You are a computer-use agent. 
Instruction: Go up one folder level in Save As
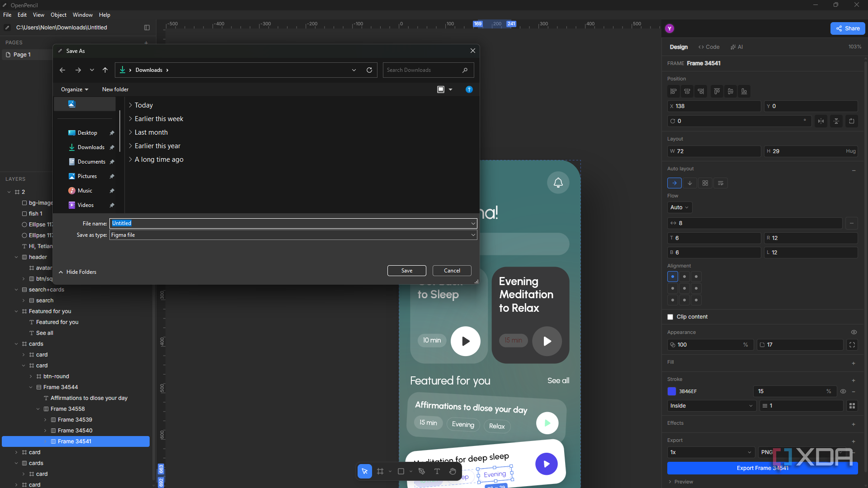(105, 70)
